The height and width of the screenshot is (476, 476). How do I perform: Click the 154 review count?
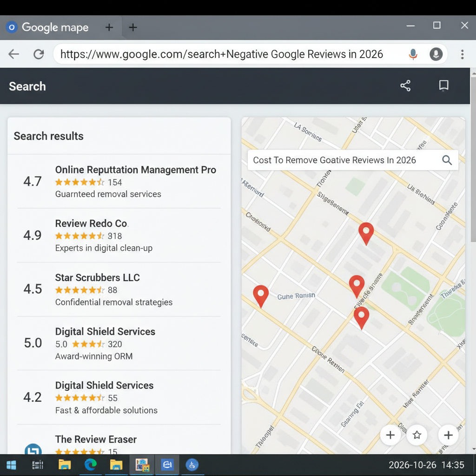point(115,182)
